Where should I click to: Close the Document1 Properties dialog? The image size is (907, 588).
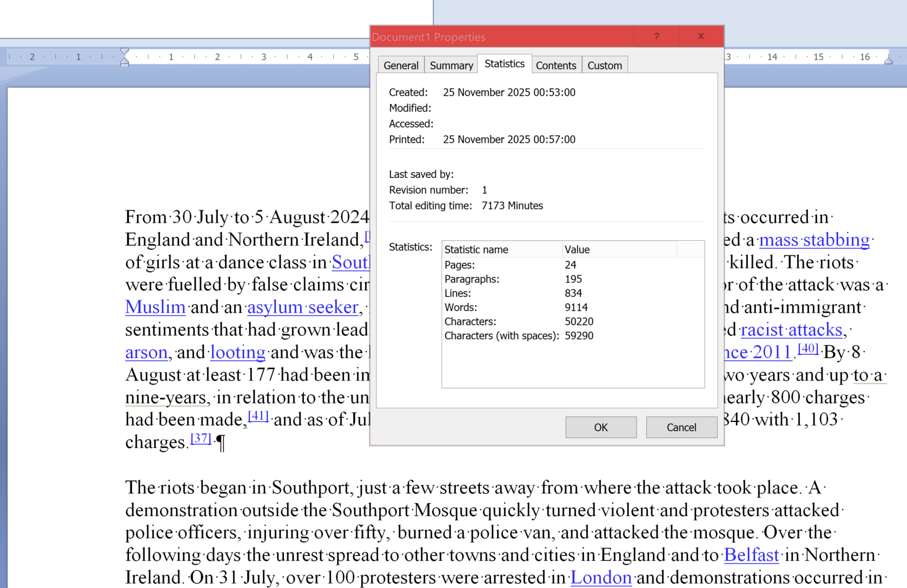(x=701, y=36)
